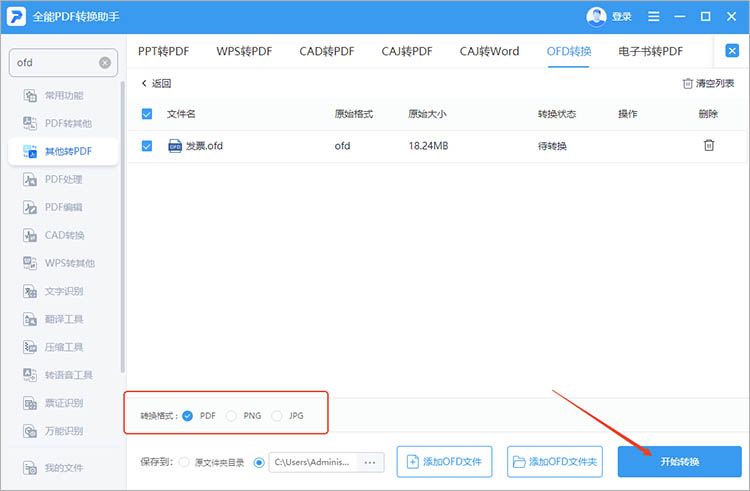Switch to WPS转PDF tab
Viewport: 750px width, 491px height.
[x=244, y=51]
